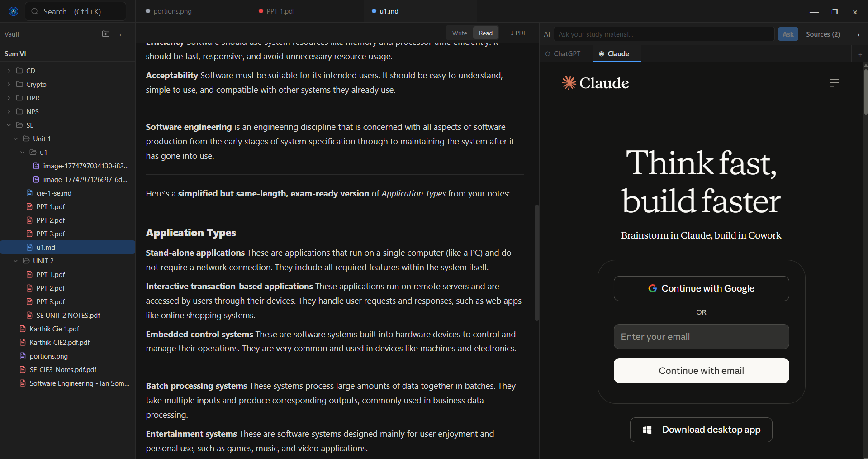Collapse the UNIT 2 folder
The width and height of the screenshot is (868, 459).
point(15,261)
